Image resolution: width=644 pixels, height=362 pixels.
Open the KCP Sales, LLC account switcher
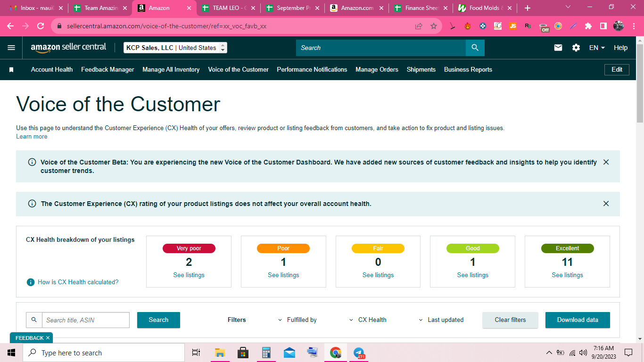tap(175, 48)
